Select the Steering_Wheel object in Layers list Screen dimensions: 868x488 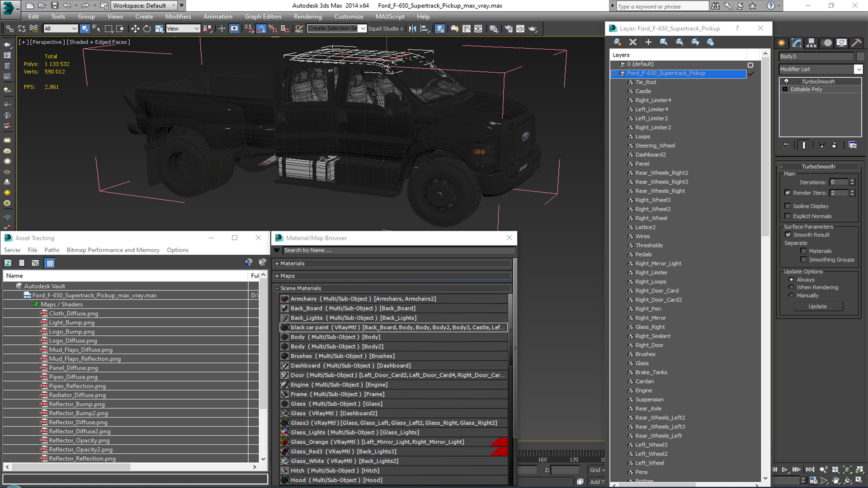(655, 145)
